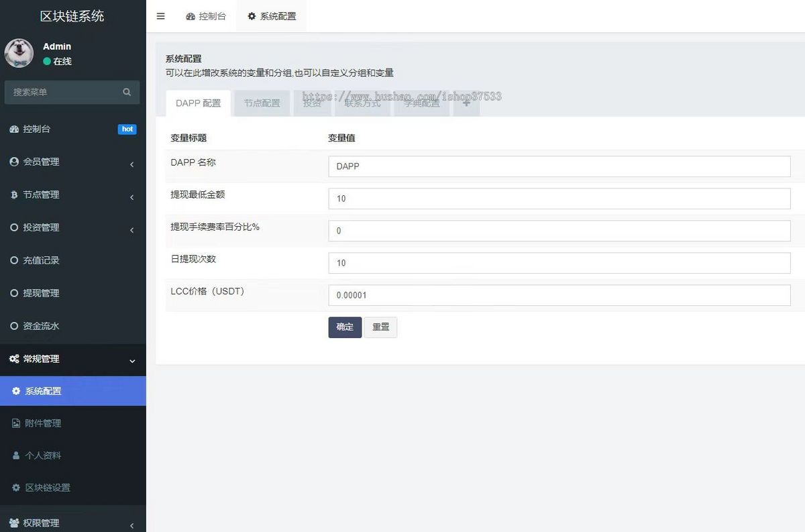Image resolution: width=805 pixels, height=532 pixels.
Task: Open 资金流水 in the sidebar
Action: pos(72,326)
